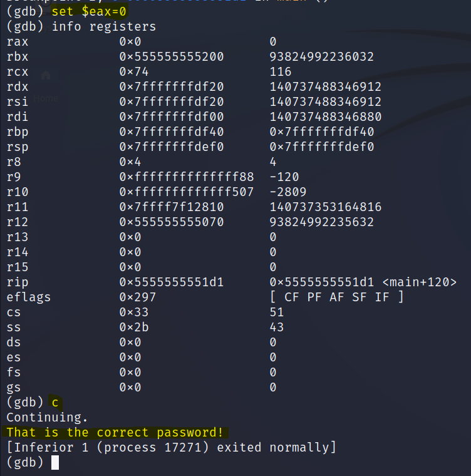Click the gdb prompt cursor block
The width and height of the screenshot is (471, 476).
click(55, 462)
